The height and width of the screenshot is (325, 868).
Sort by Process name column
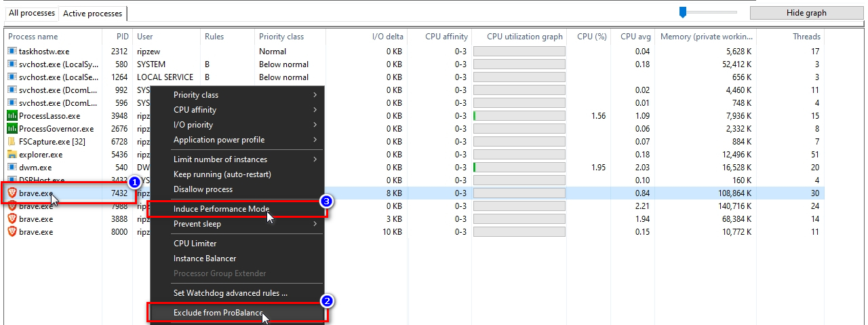pos(53,37)
